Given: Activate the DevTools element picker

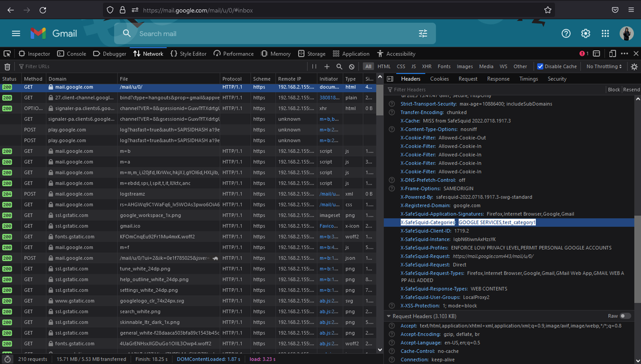Looking at the screenshot, I should (7, 54).
